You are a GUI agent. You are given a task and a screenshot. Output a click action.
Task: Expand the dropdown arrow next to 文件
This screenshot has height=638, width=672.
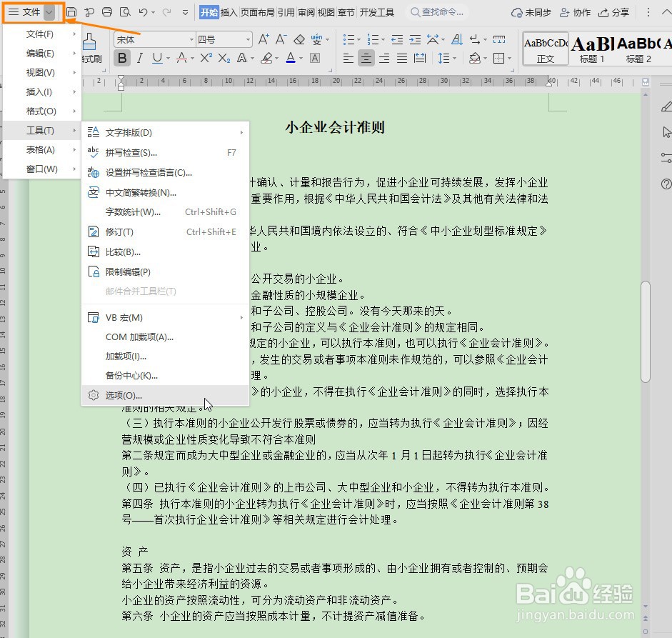pos(49,12)
